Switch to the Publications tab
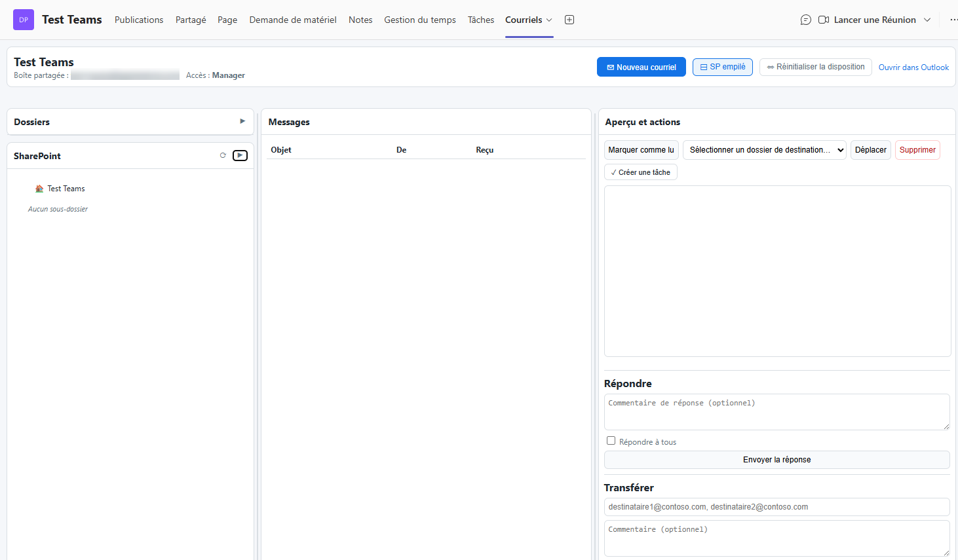958x560 pixels. (x=139, y=20)
